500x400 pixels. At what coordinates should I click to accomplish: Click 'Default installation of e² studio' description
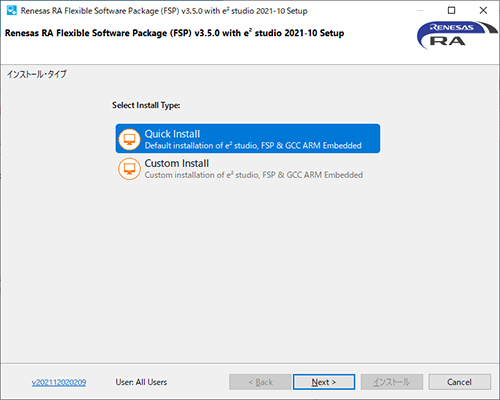[253, 146]
